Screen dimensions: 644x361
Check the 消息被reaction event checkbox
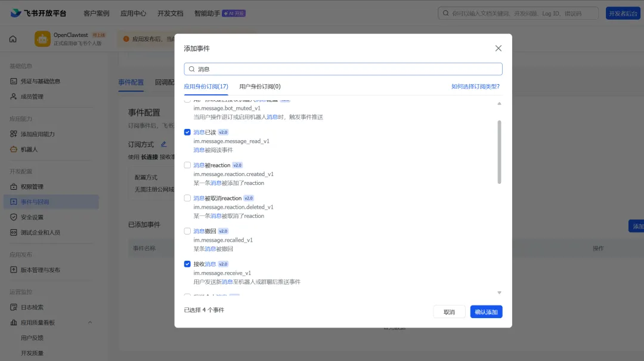(187, 165)
